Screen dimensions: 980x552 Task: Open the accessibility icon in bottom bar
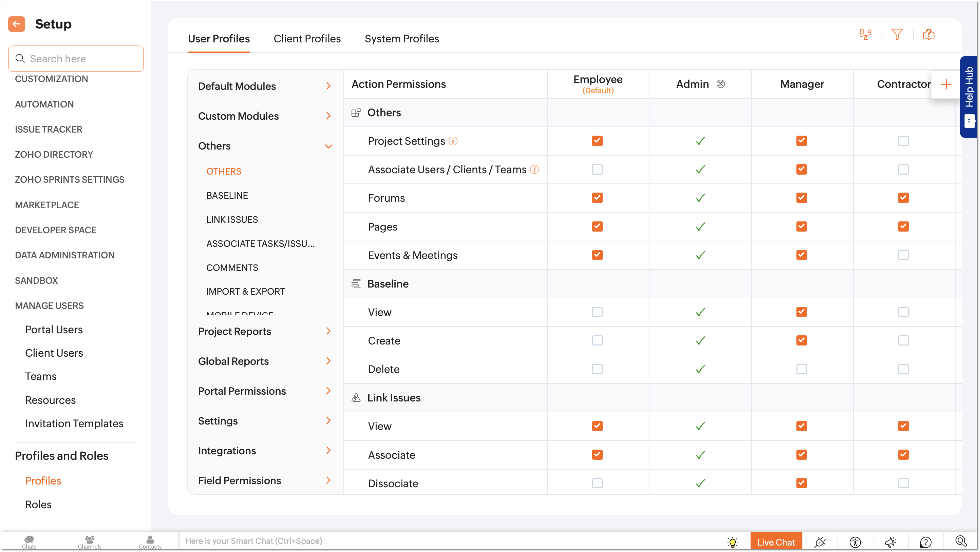point(855,542)
